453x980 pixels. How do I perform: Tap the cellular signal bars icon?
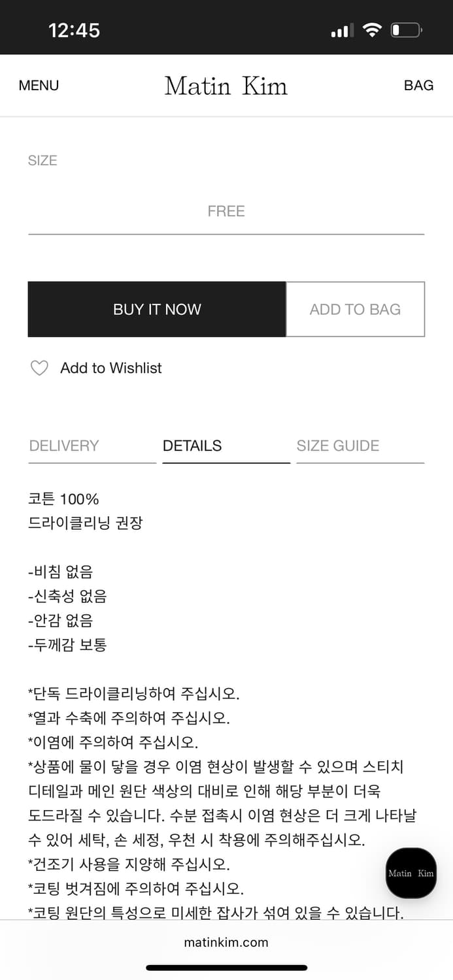pyautogui.click(x=342, y=30)
